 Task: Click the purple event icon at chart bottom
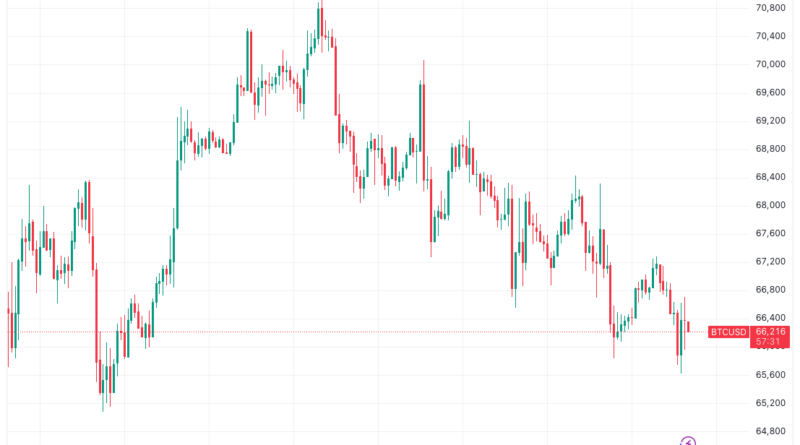point(688,440)
